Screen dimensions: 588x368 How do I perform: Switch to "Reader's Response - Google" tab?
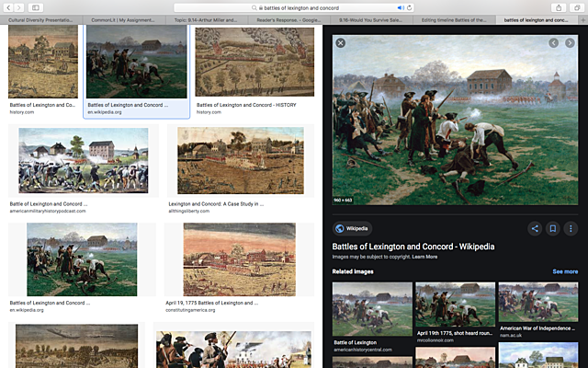[288, 20]
